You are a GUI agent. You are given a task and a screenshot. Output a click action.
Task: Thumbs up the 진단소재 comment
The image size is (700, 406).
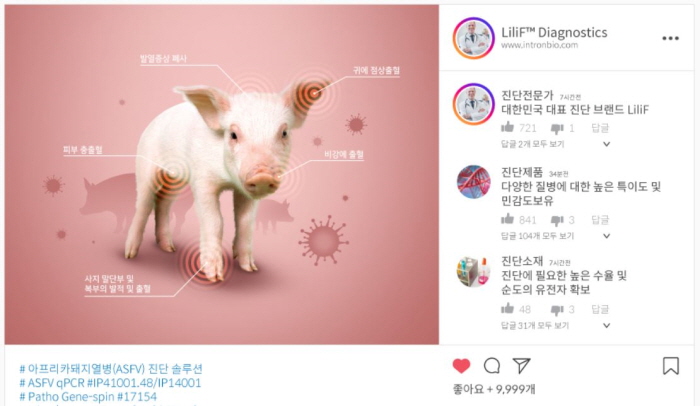[x=507, y=308]
